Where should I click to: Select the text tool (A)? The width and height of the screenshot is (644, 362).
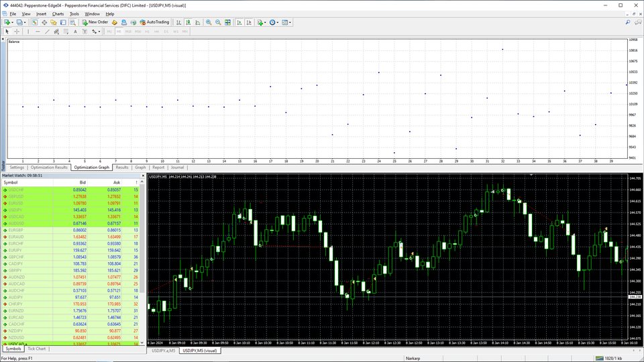(75, 32)
